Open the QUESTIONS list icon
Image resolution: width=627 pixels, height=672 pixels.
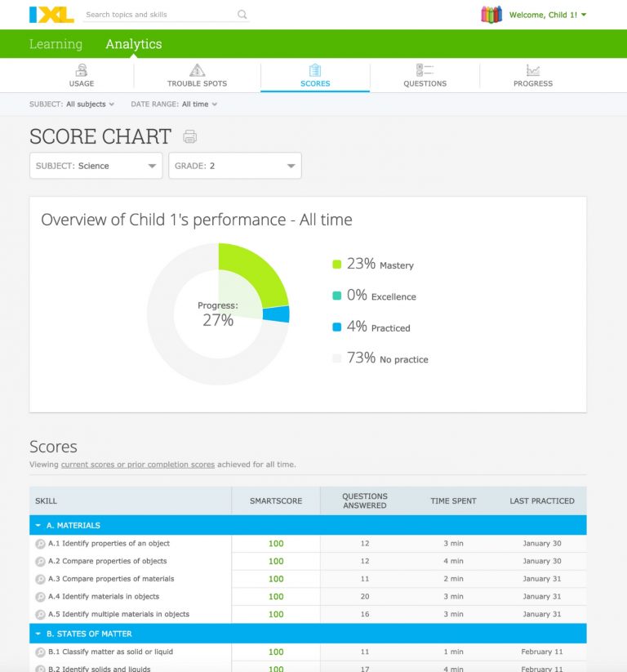click(x=424, y=69)
